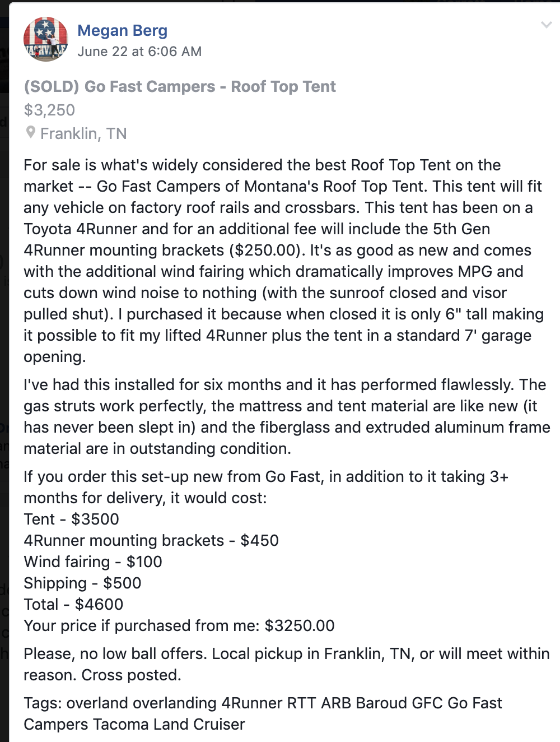
Task: Click the 'Tags: overland overlanding' line
Action: point(263,703)
